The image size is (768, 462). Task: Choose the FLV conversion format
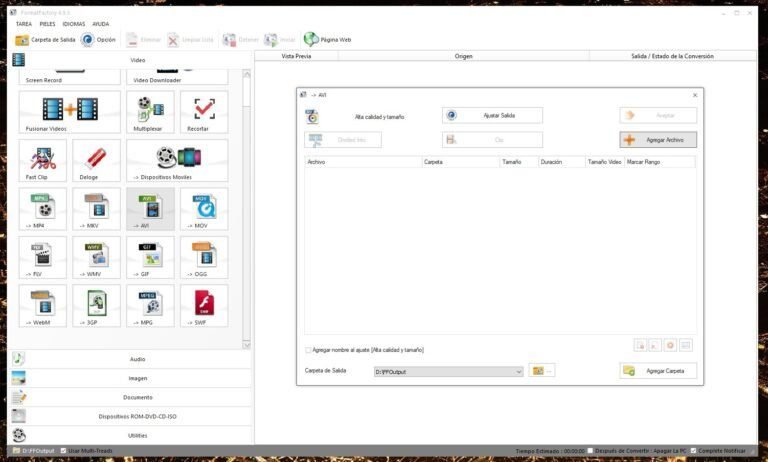(43, 257)
